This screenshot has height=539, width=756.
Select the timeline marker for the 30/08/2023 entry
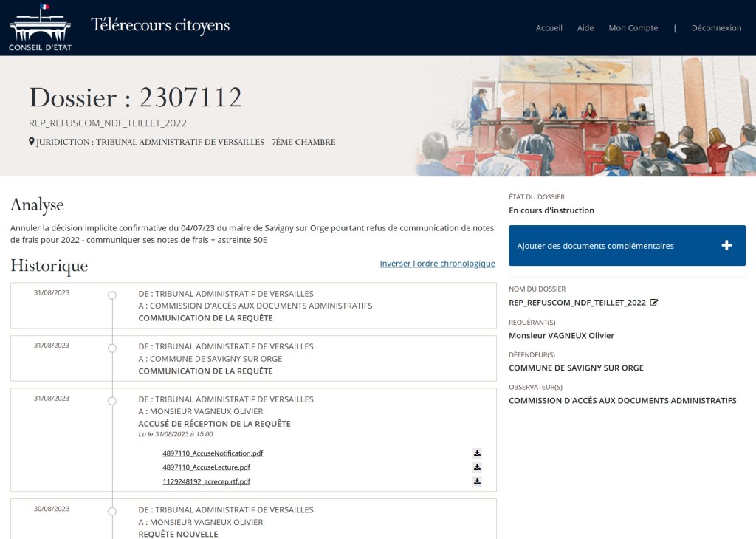pos(111,510)
